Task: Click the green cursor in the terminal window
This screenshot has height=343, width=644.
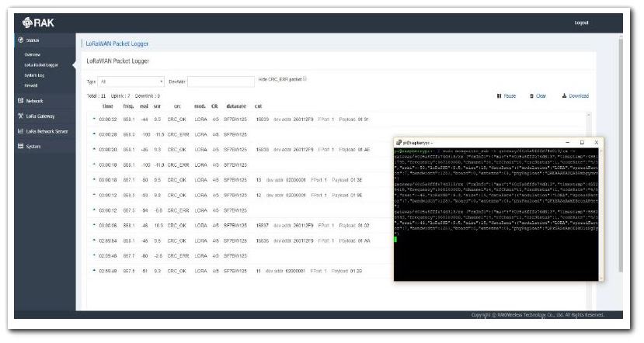Action: tap(396, 239)
